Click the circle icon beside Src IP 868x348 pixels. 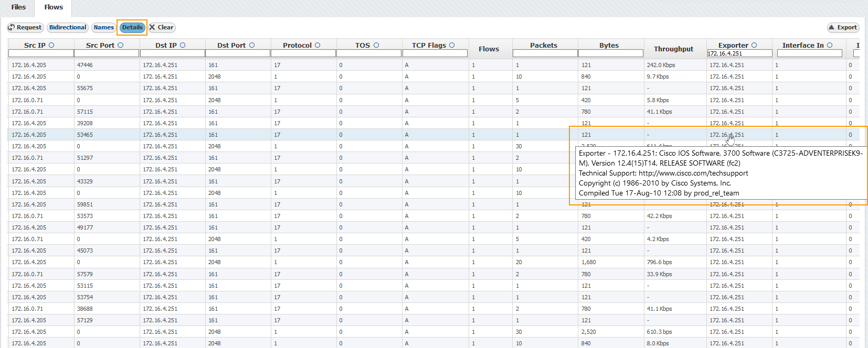(x=51, y=45)
